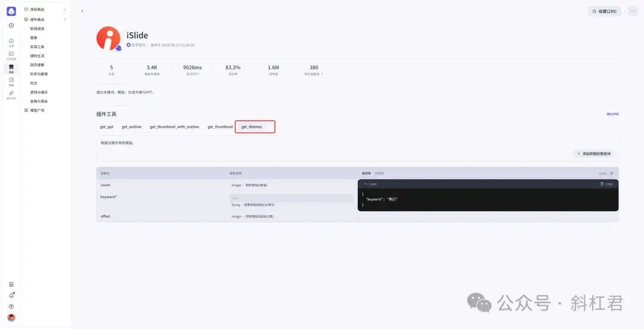644x329 pixels.
Task: Select the store icon in sidebar
Action: pos(11,68)
